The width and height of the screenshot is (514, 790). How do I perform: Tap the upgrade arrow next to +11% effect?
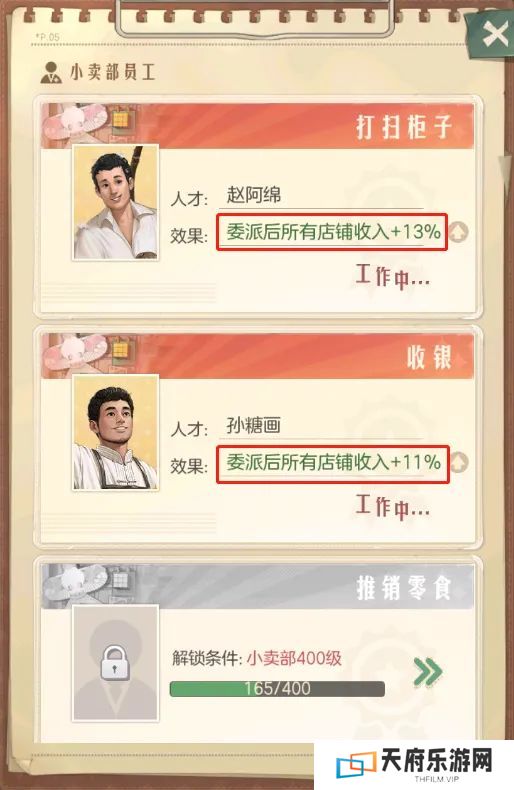pos(459,463)
